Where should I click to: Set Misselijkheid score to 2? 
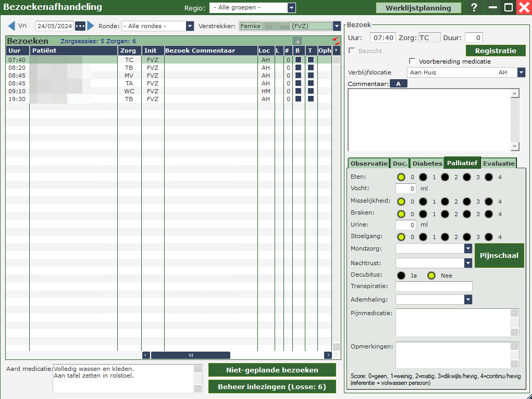coord(445,201)
